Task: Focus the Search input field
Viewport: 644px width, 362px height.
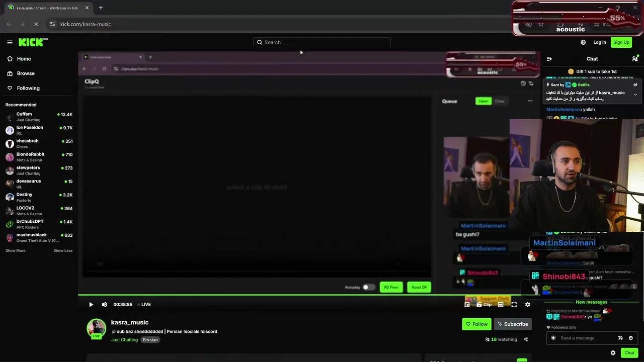Action: coord(321,42)
